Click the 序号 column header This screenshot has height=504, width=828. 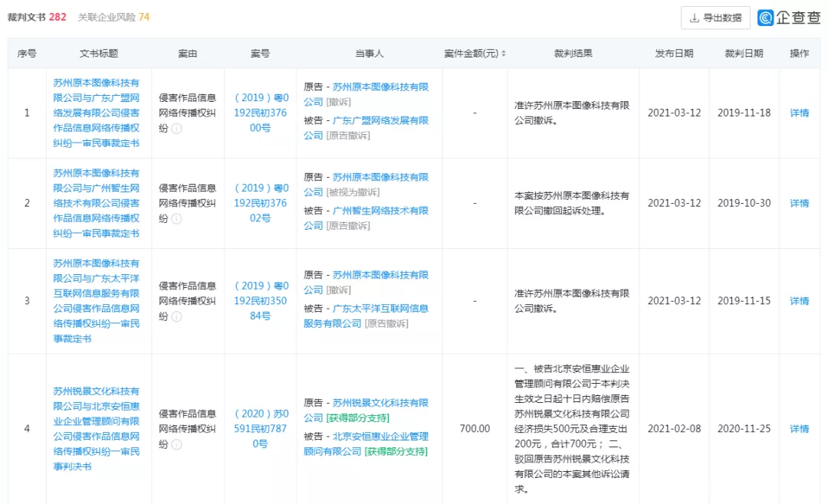27,54
